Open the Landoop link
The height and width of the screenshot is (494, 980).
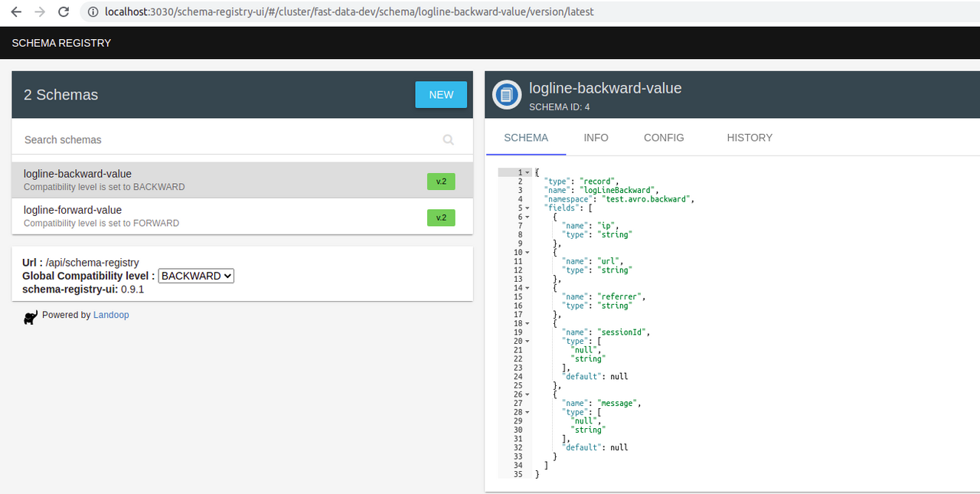(111, 314)
